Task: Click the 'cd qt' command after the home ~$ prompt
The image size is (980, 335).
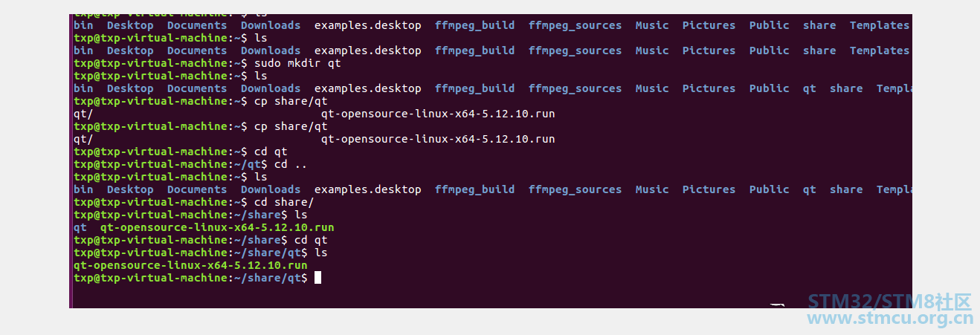Action: tap(271, 152)
